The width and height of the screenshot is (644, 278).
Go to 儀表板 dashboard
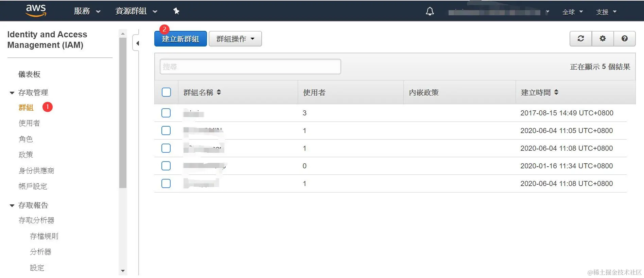tap(29, 74)
